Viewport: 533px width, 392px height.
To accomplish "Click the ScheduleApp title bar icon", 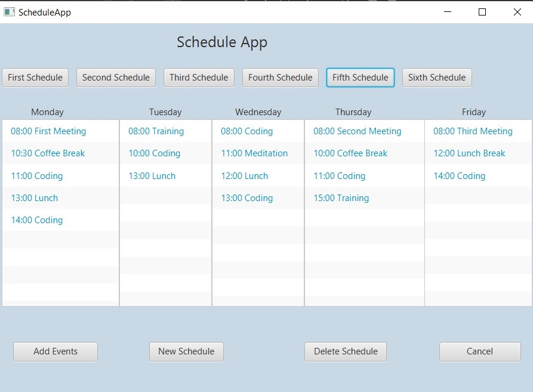I will point(9,12).
